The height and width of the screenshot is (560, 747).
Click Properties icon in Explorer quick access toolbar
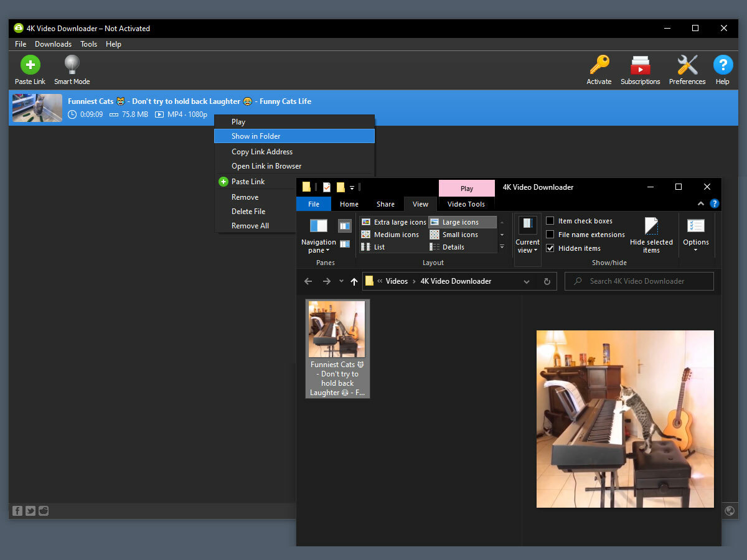[x=327, y=187]
